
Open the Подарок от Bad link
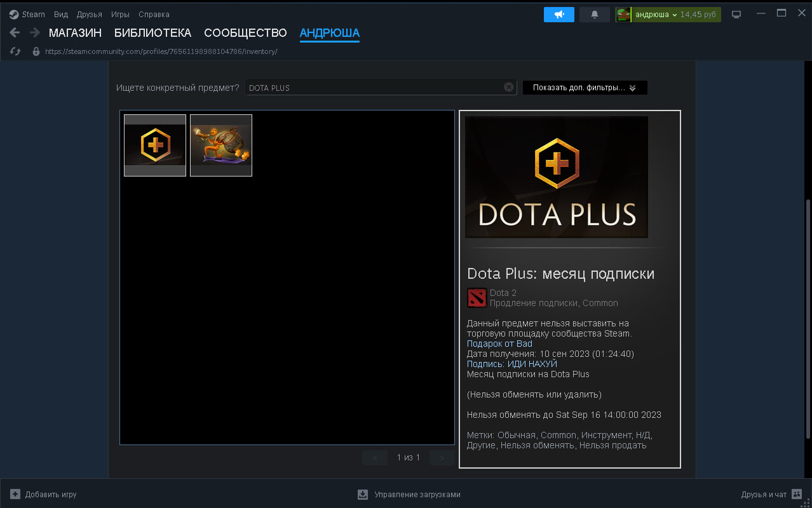pyautogui.click(x=499, y=343)
